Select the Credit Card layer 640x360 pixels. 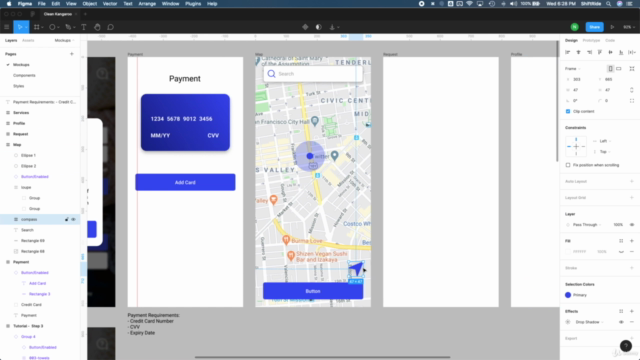pos(31,304)
